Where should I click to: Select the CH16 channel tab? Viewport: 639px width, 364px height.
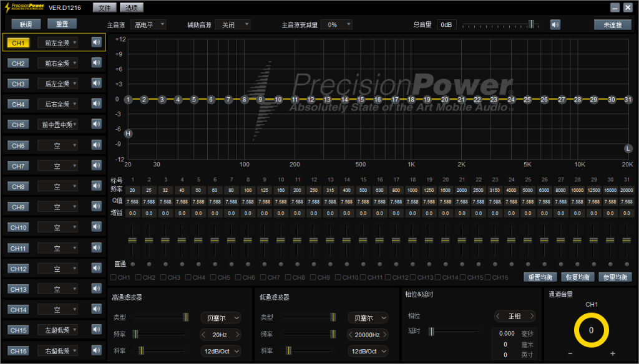click(x=18, y=350)
